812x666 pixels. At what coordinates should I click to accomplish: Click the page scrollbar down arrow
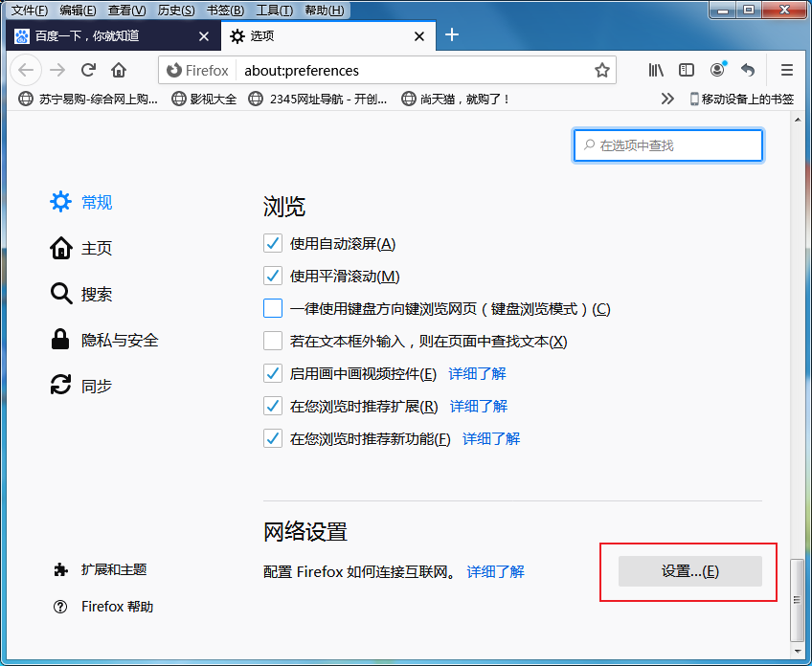tap(797, 651)
